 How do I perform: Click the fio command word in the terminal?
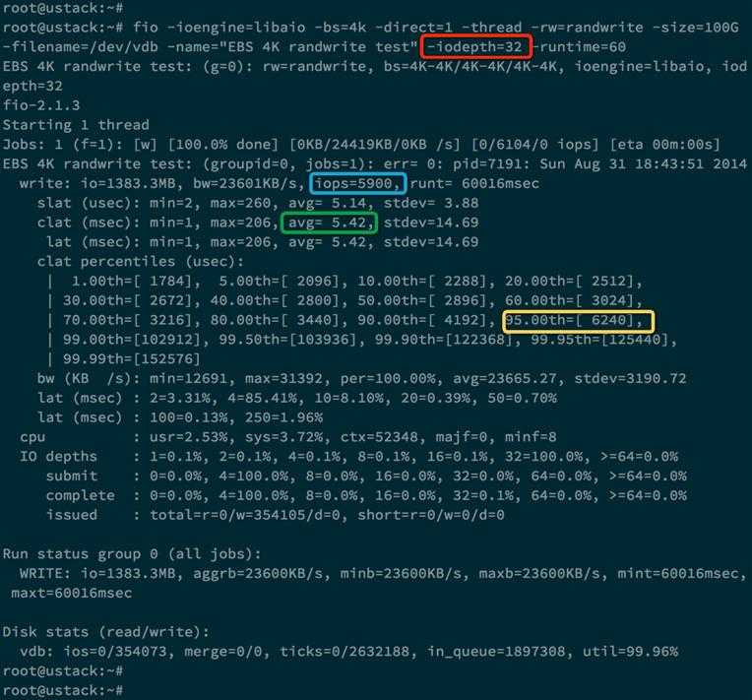[146, 28]
